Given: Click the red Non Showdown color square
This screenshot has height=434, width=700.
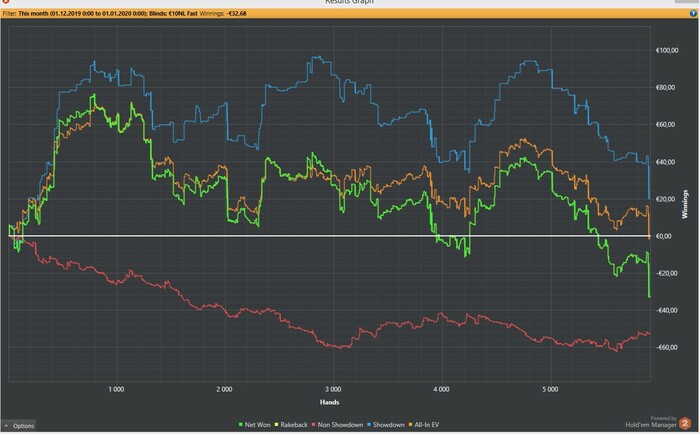Looking at the screenshot, I should tap(313, 425).
